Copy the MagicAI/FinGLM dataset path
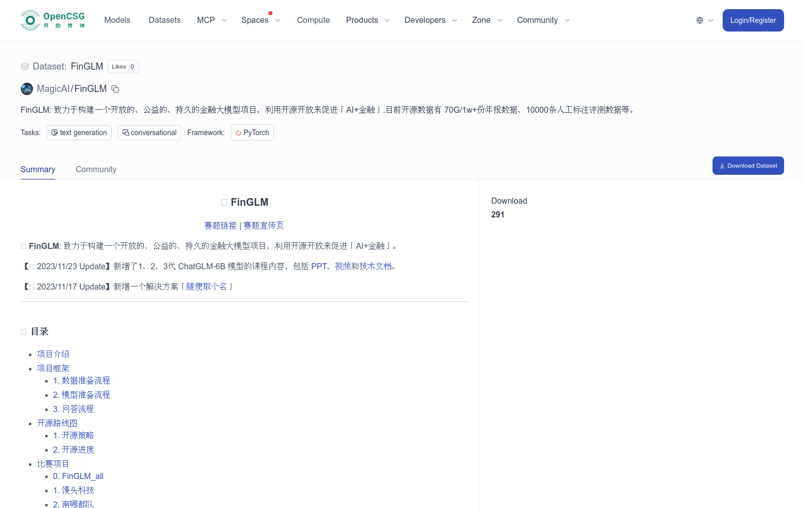This screenshot has width=812, height=508. (115, 89)
